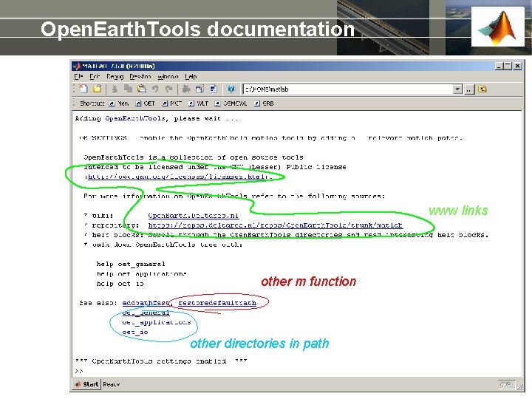
Task: Open the Profiler toolbar icon
Action: (x=213, y=89)
